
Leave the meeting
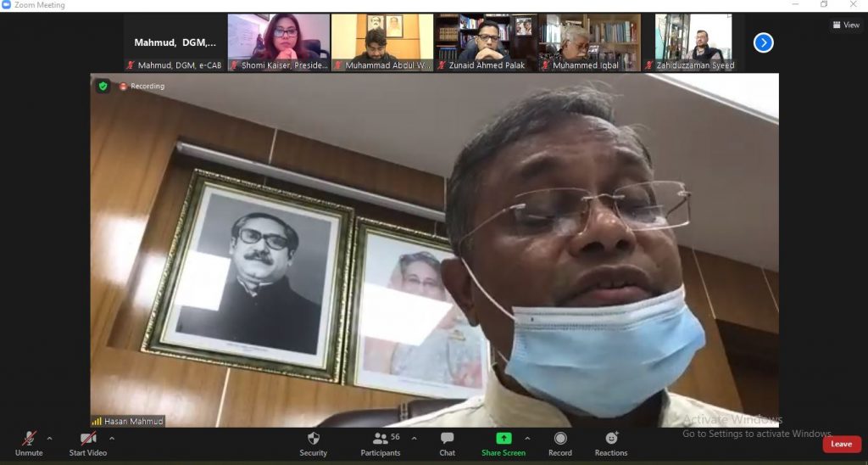click(x=841, y=444)
